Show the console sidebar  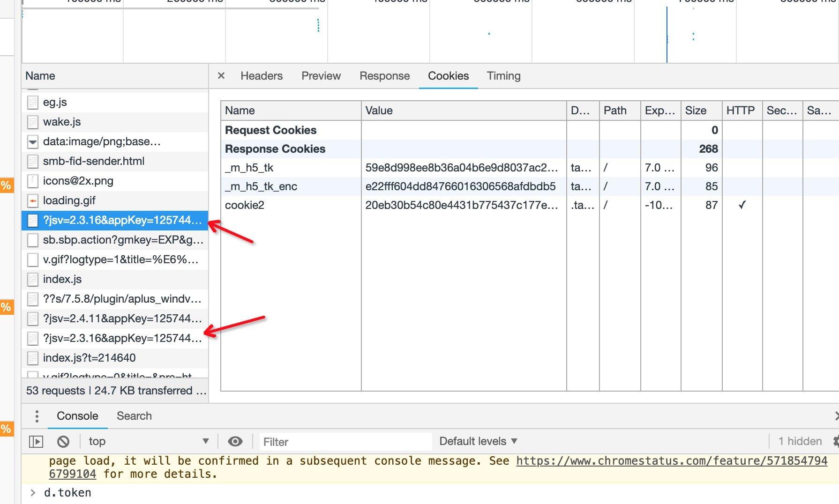pos(36,442)
